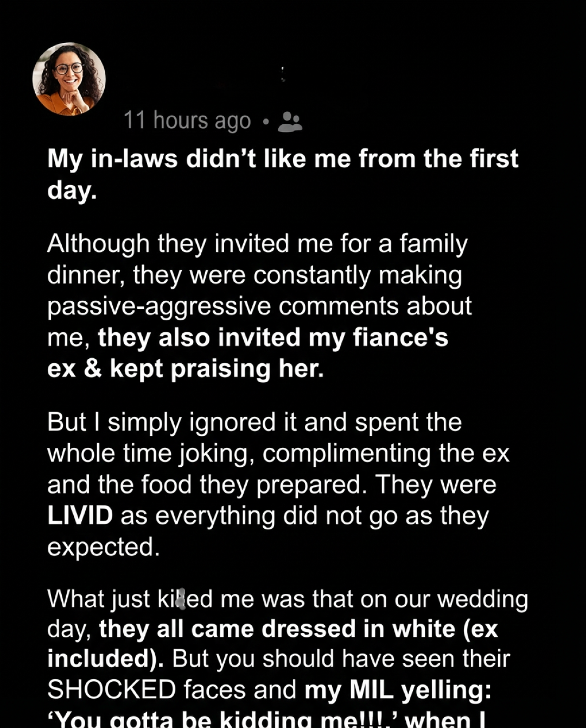Click the line "and the food they prepared"

(x=204, y=485)
